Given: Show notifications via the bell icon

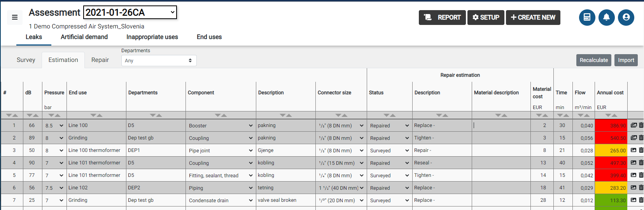Looking at the screenshot, I should [x=606, y=18].
